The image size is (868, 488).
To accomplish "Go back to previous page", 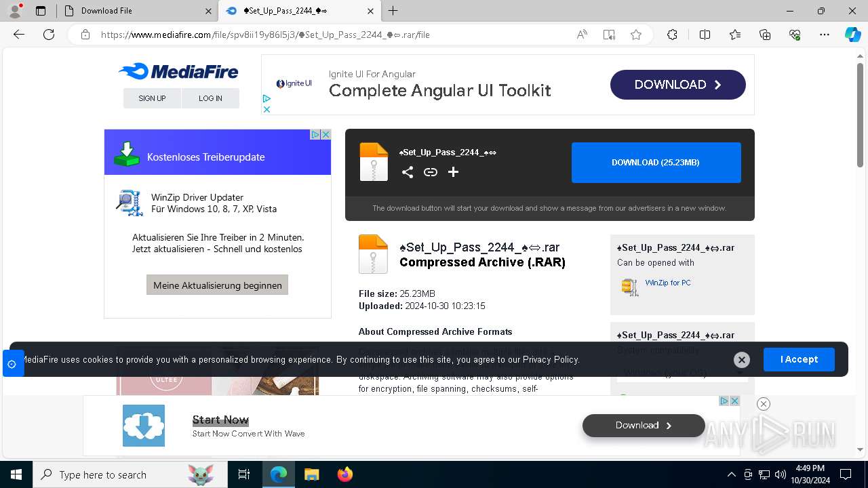I will [19, 35].
